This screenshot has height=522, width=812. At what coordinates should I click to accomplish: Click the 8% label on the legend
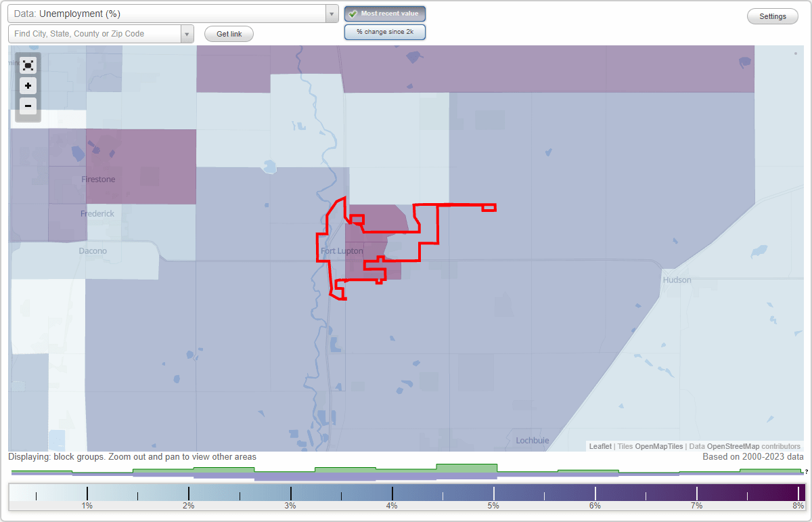pos(798,506)
